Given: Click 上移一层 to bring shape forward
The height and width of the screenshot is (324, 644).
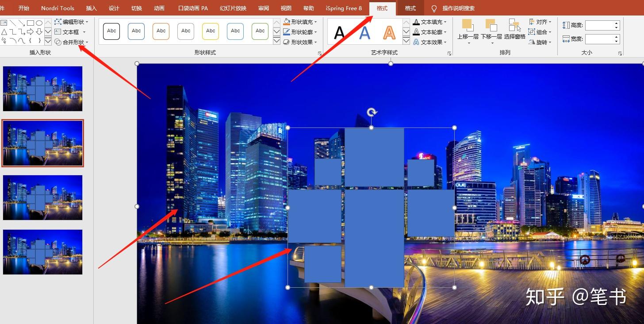Looking at the screenshot, I should [x=468, y=31].
